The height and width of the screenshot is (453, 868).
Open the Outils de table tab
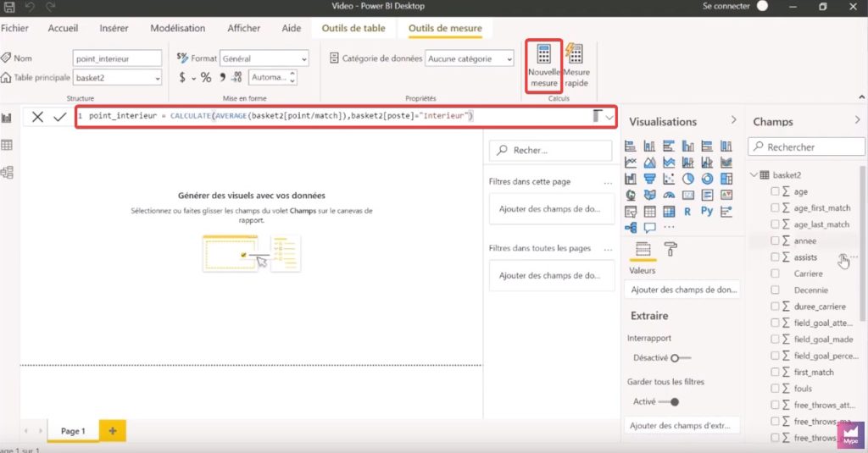coord(353,28)
